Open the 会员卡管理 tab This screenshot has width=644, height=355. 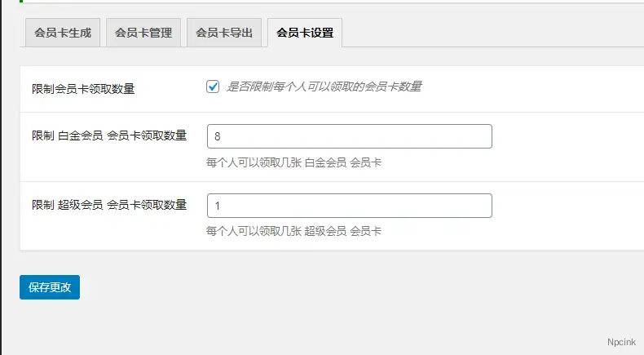pos(143,33)
